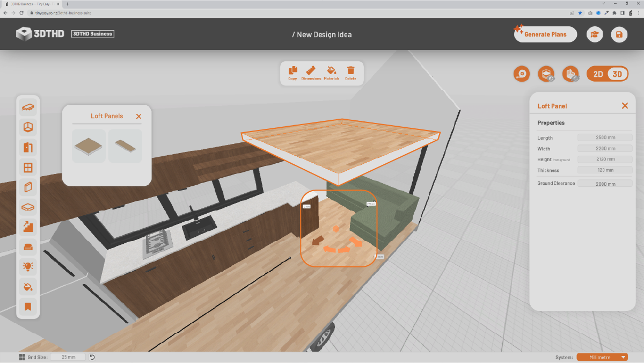The height and width of the screenshot is (363, 644).
Task: Open the windows tool in sidebar
Action: click(x=28, y=168)
